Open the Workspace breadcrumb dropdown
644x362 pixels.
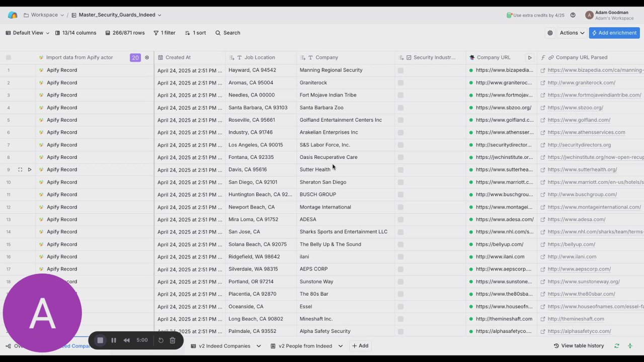[44, 15]
